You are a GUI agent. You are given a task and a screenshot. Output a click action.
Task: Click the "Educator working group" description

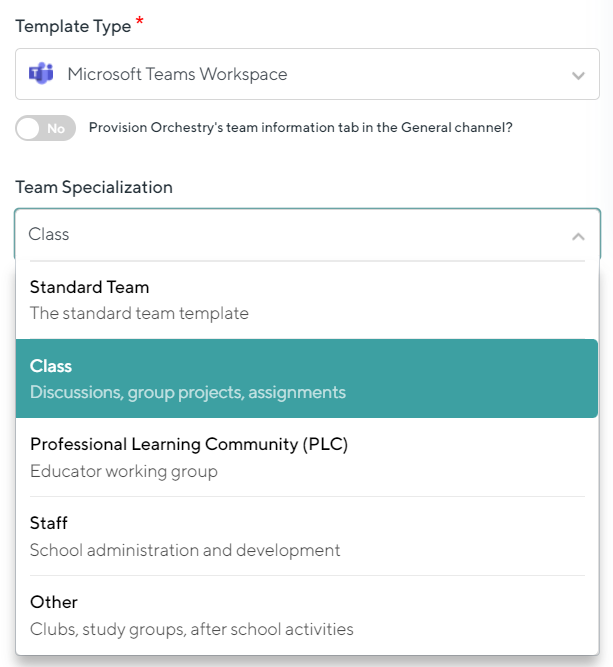124,471
